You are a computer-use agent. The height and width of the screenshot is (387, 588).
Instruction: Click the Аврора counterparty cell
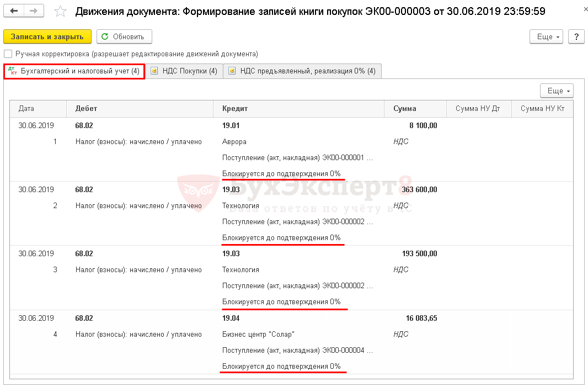(x=234, y=141)
